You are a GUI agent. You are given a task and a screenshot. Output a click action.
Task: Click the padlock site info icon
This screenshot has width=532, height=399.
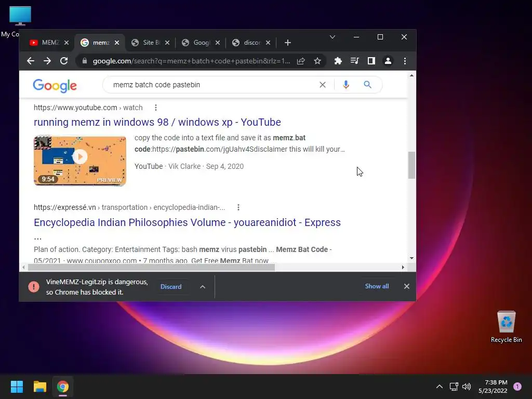(85, 61)
